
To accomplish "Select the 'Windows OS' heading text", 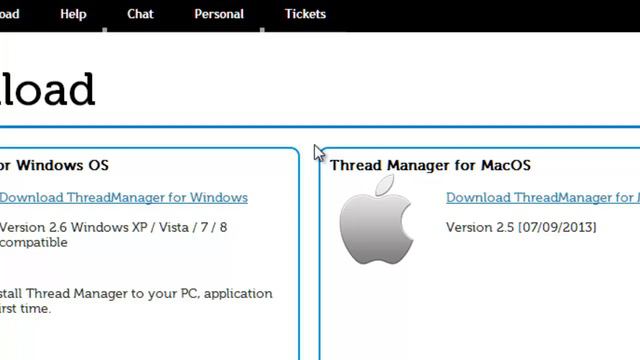I will (x=62, y=165).
